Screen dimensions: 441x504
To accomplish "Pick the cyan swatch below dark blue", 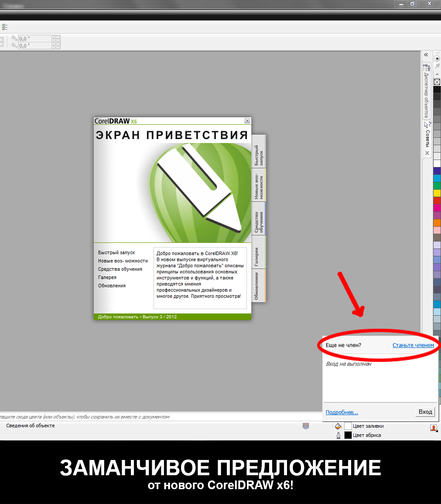I will pos(437,178).
